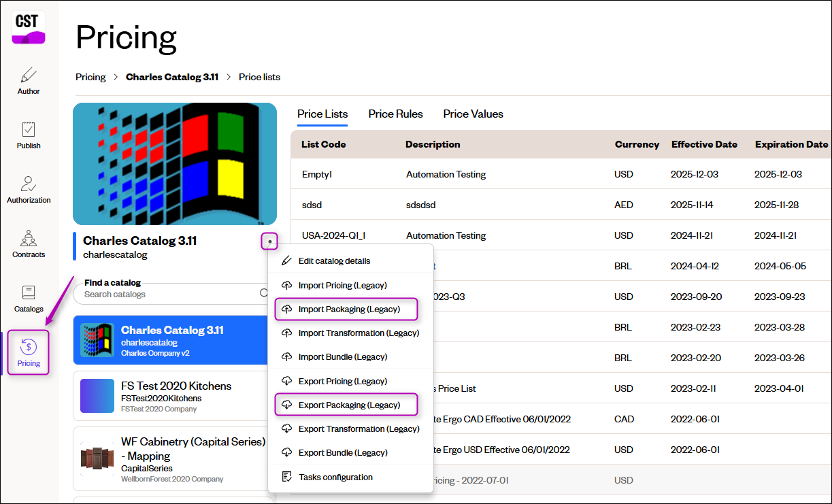
Task: Click the Pricing breadcrumb link
Action: (x=90, y=77)
